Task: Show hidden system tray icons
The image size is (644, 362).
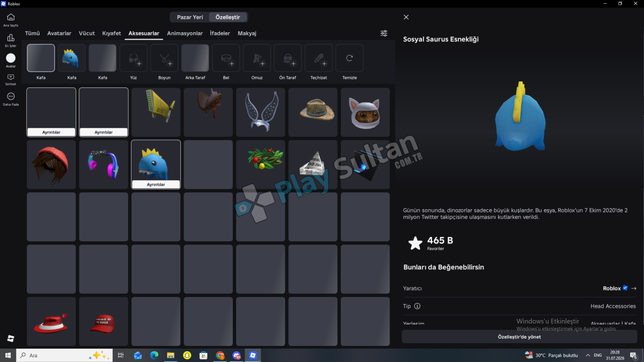Action: click(x=587, y=355)
